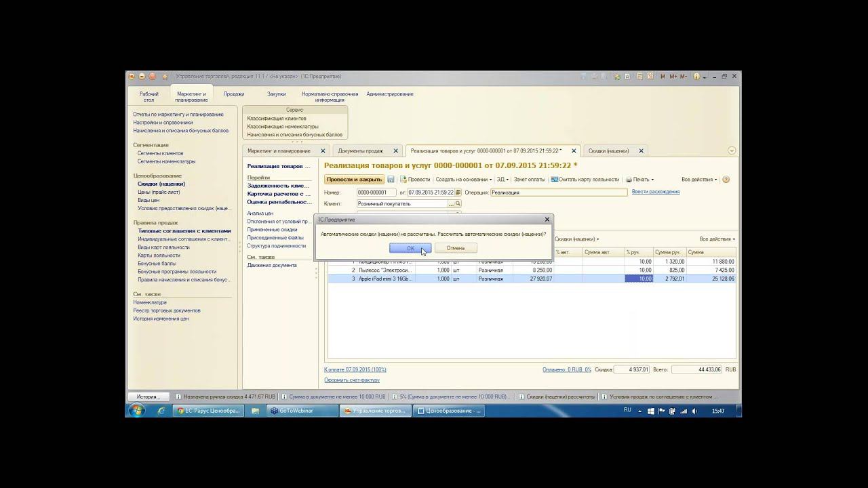Switch to Документы продаж tab
Viewport: 868px width, 488px height.
[360, 150]
